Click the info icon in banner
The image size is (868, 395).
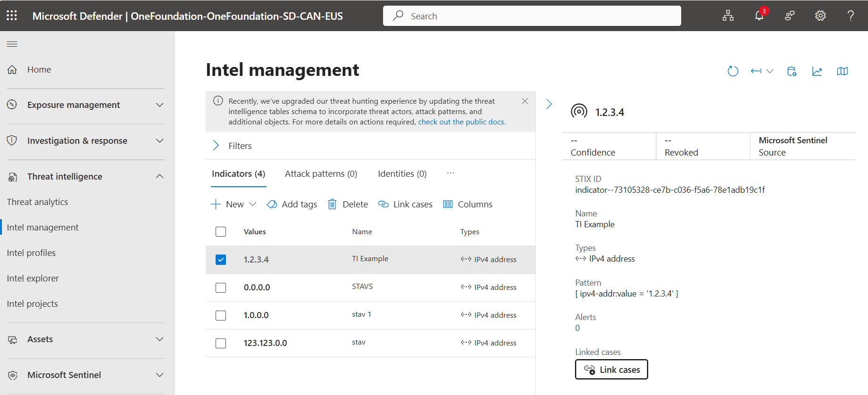[218, 100]
